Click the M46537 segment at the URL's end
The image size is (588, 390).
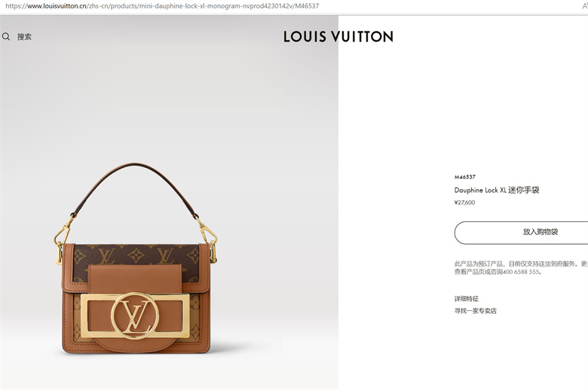click(x=307, y=6)
